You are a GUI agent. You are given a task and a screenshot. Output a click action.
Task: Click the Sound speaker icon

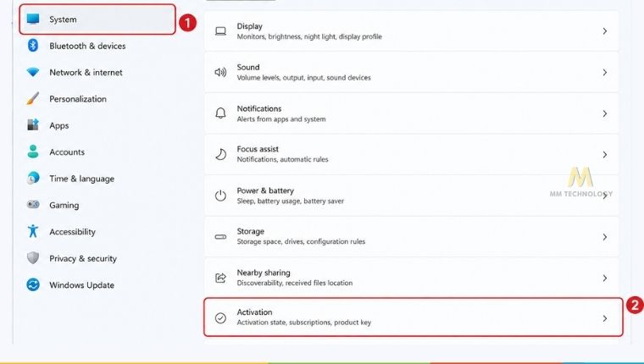(220, 72)
